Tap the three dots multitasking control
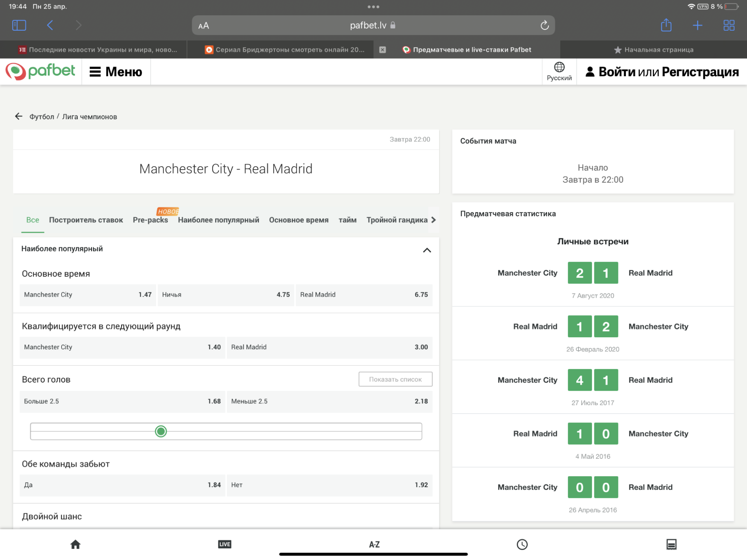 (x=373, y=7)
